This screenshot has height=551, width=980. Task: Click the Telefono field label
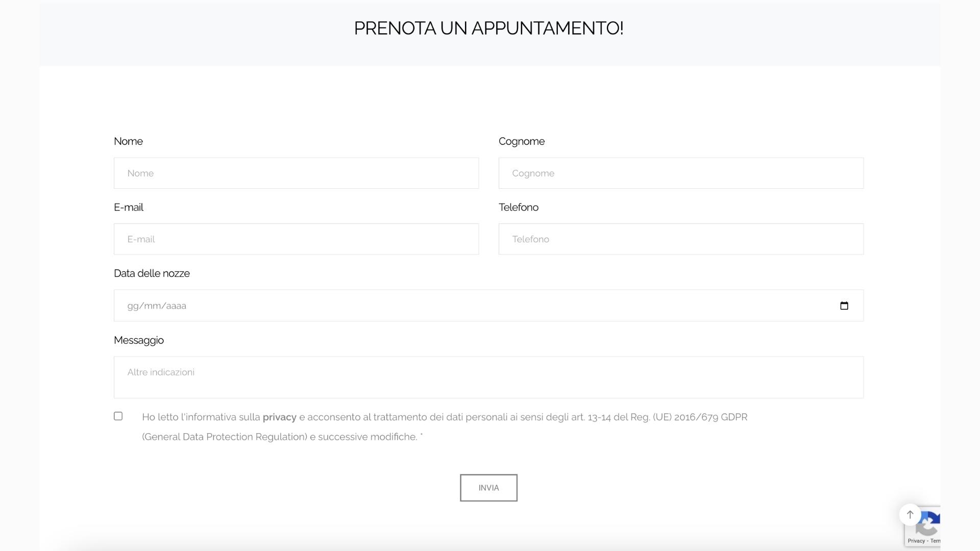518,207
